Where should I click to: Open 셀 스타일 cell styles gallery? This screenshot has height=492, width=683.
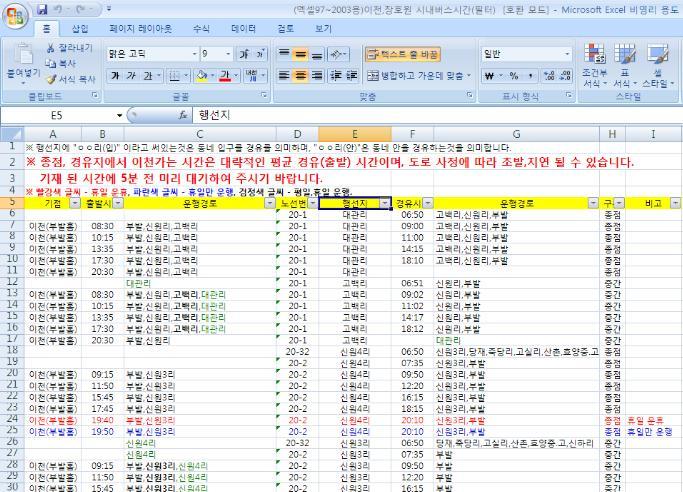(658, 65)
